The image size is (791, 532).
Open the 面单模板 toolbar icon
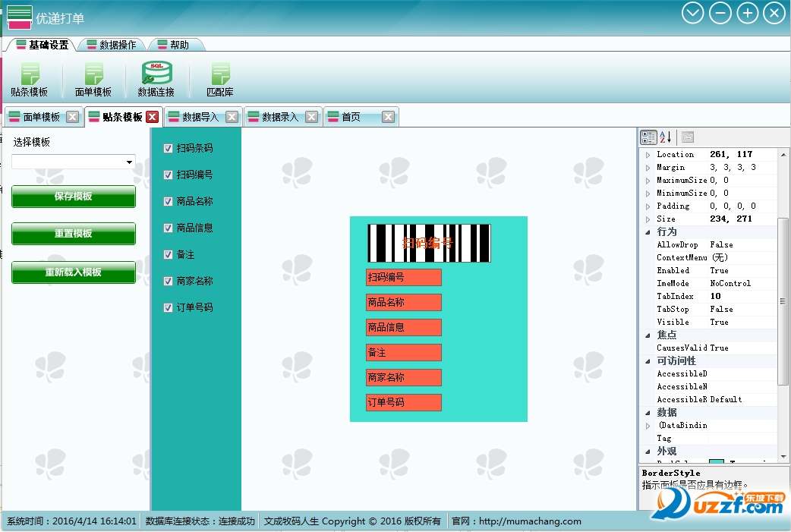pos(93,80)
